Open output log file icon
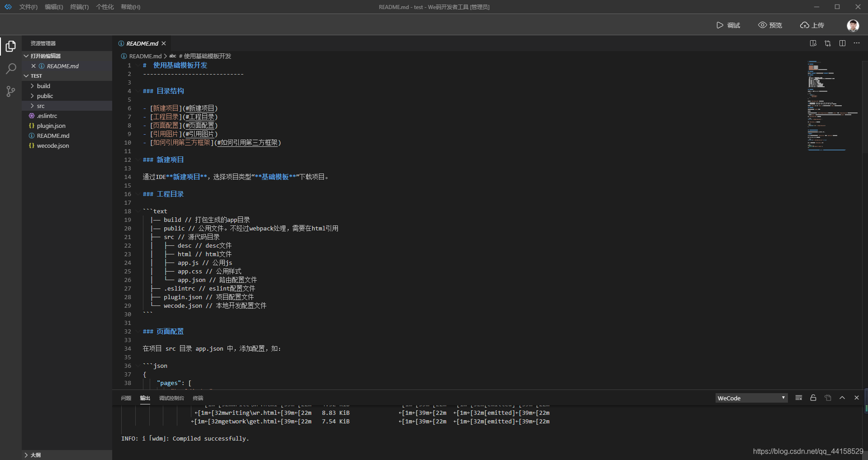The image size is (868, 460). point(828,398)
